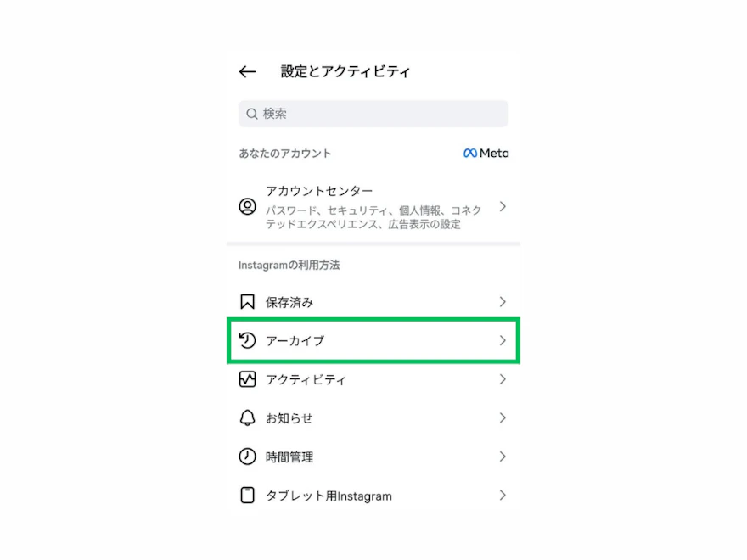Click the magnifier icon in the search bar
This screenshot has height=560, width=747.
[251, 114]
